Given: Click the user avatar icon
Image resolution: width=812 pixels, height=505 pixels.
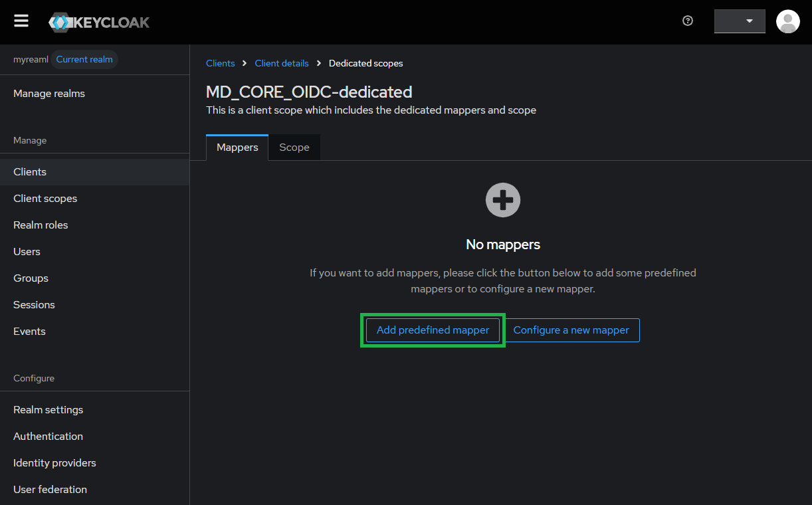Looking at the screenshot, I should (x=787, y=21).
